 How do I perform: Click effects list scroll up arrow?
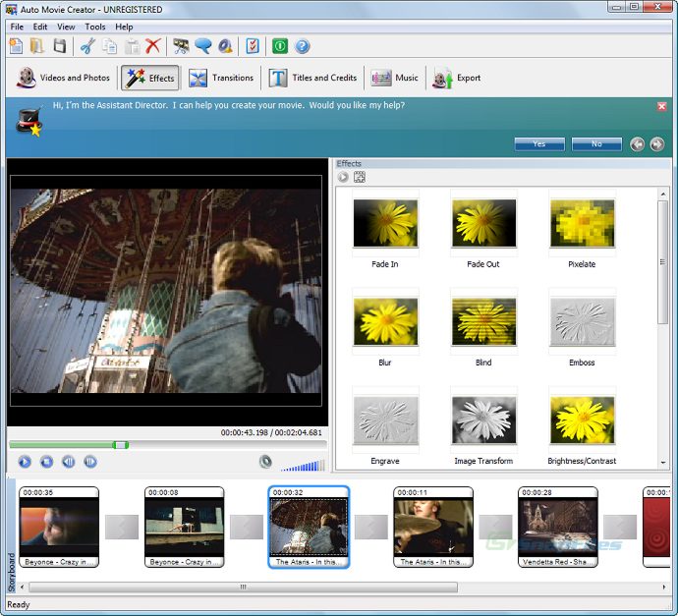[663, 195]
